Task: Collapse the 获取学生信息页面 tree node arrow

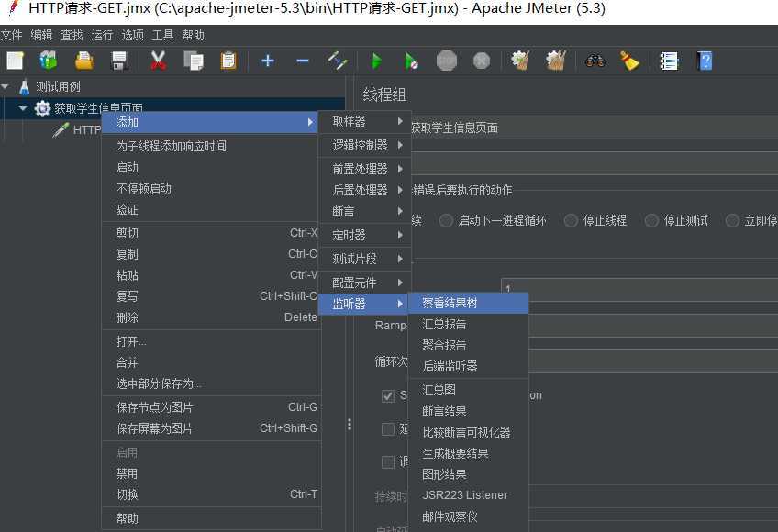Action: coord(23,108)
